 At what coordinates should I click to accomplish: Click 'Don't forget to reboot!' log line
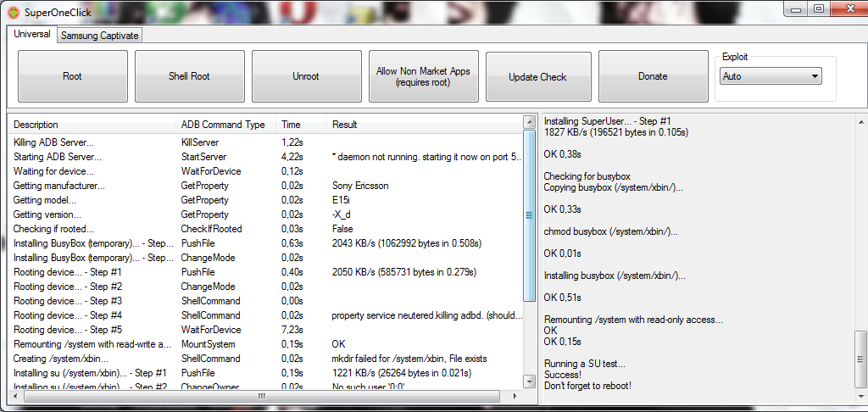pyautogui.click(x=587, y=386)
